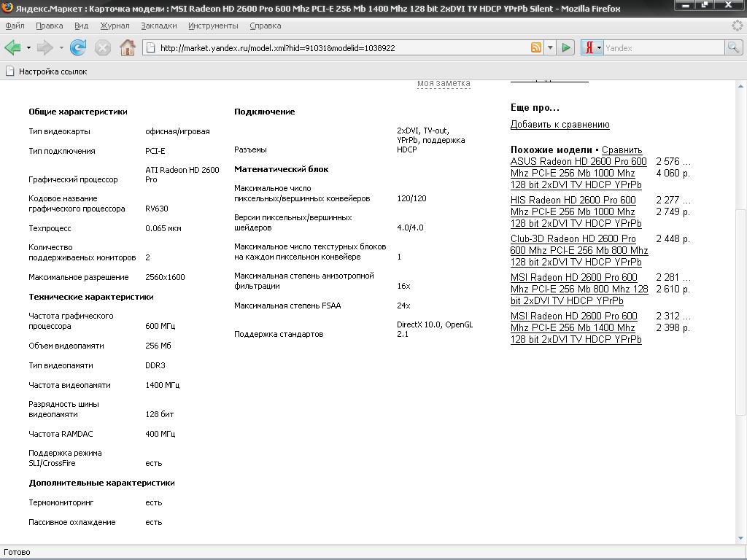747x560 pixels.
Task: Click the value DDR3
Action: click(x=155, y=366)
